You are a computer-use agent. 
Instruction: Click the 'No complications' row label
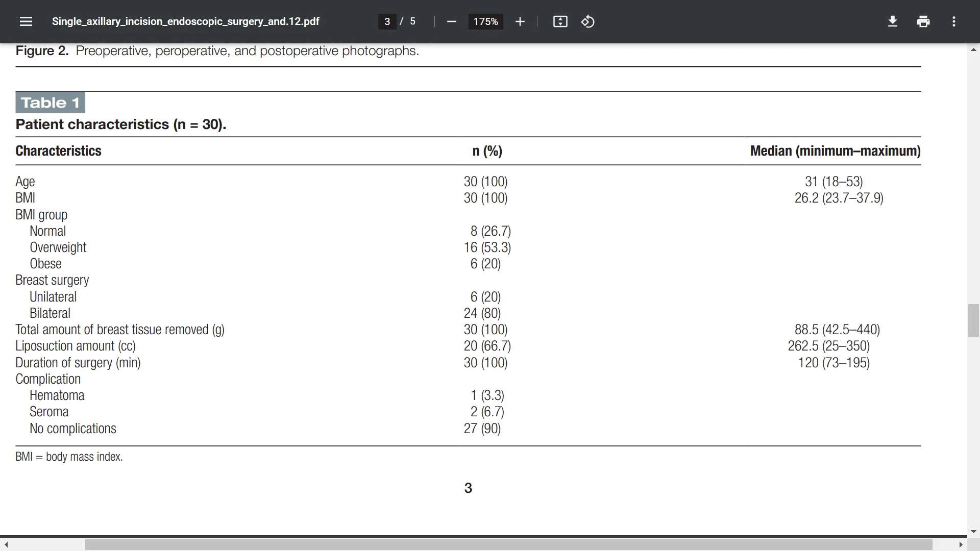pos(72,429)
